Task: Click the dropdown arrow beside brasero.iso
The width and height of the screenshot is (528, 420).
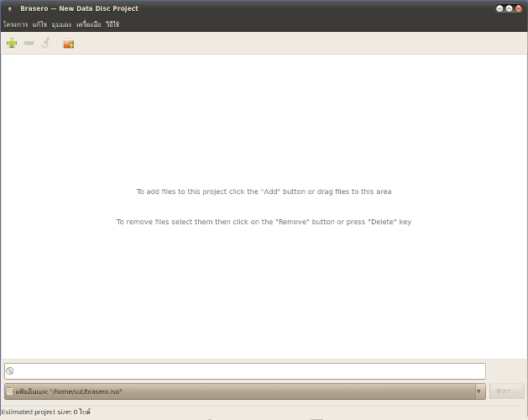Action: 478,391
